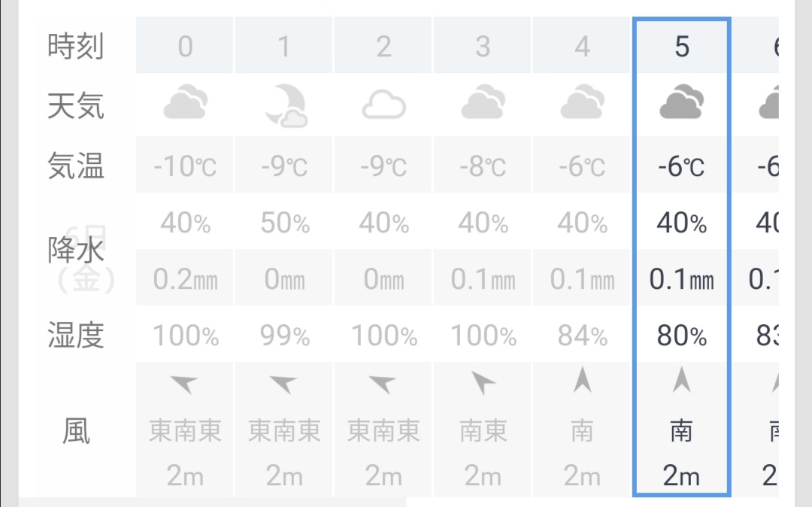Click the south wind arrow at hour 5

681,381
